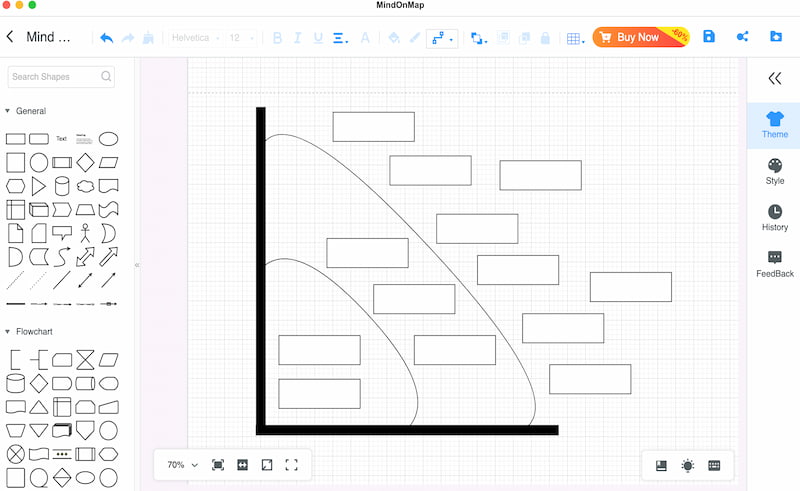Click the fullscreen icon in bottom bar
The height and width of the screenshot is (491, 800).
click(x=291, y=464)
